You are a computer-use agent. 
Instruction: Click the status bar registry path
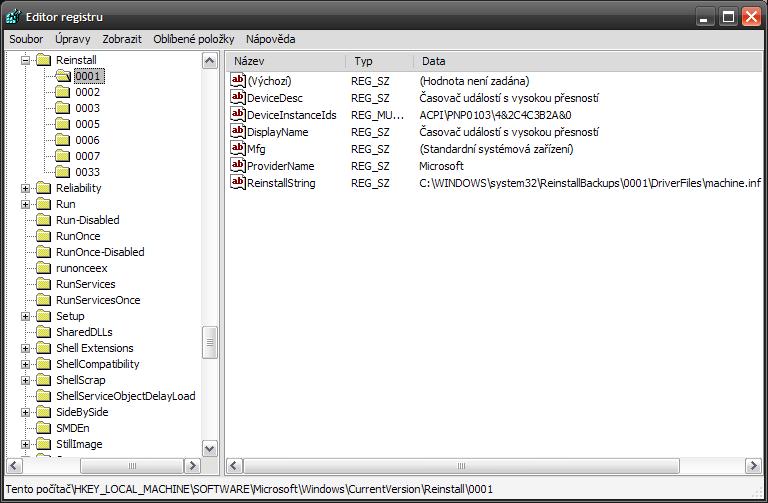click(x=249, y=489)
